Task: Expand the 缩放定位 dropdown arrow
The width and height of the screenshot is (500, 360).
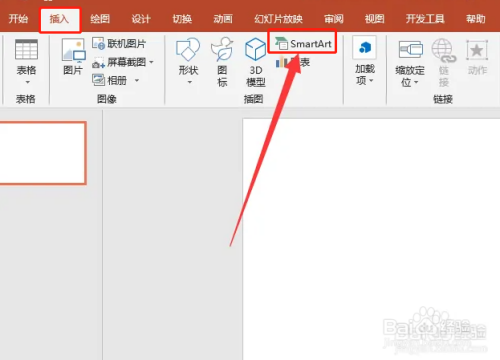Action: pos(416,82)
